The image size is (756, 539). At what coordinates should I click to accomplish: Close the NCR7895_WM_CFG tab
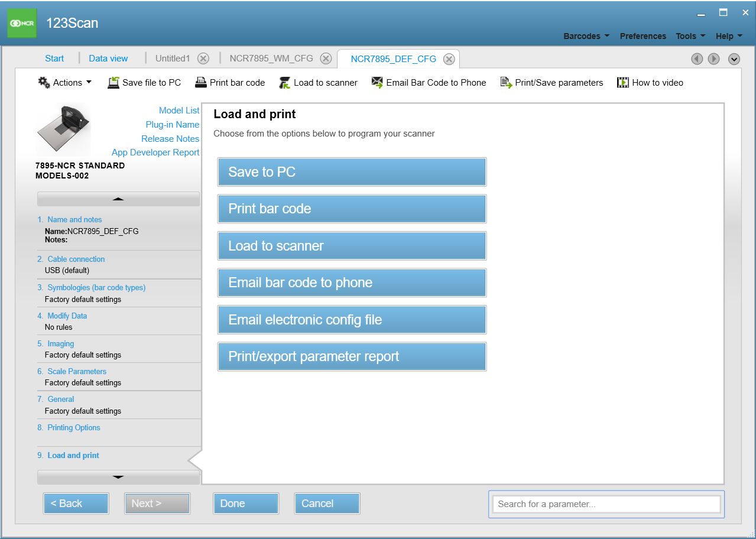[326, 59]
